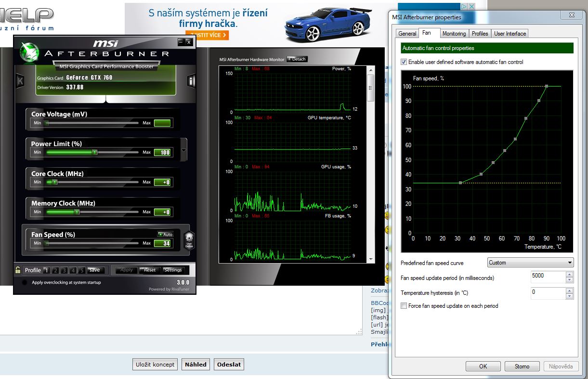This screenshot has width=588, height=379.
Task: Click the Přehled link on forum page
Action: tap(379, 344)
